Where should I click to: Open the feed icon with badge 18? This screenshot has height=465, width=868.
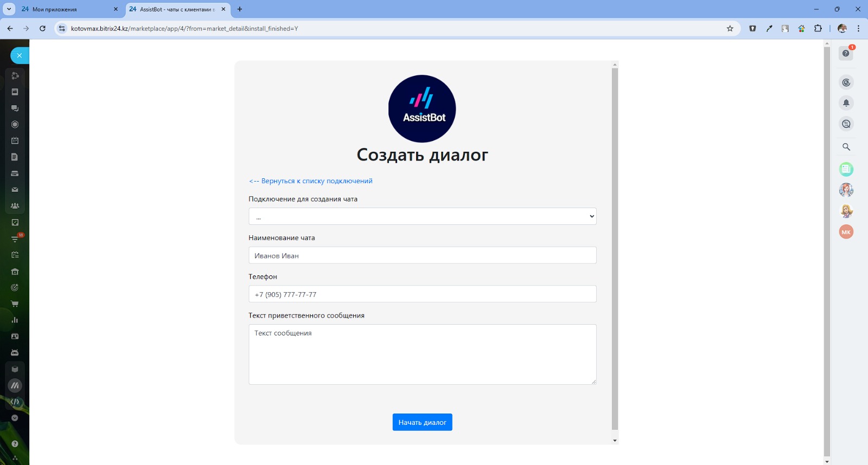coord(16,238)
